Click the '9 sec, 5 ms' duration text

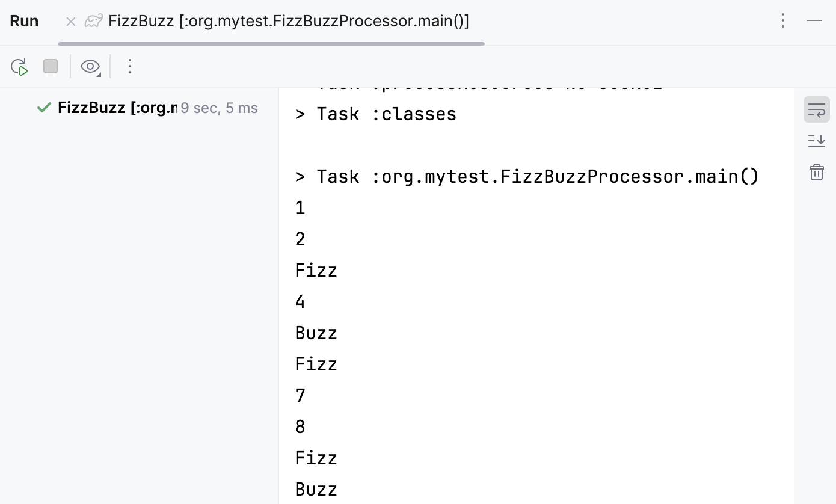[x=219, y=108]
